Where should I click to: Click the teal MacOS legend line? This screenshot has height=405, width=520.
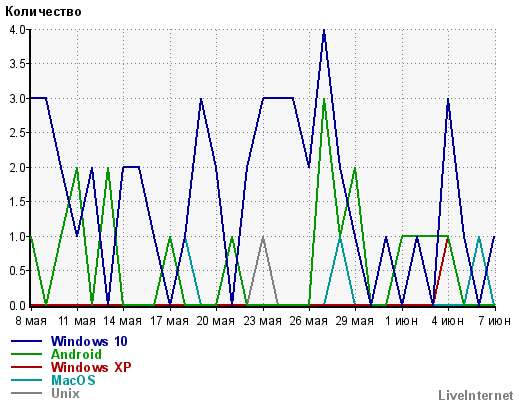(27, 380)
